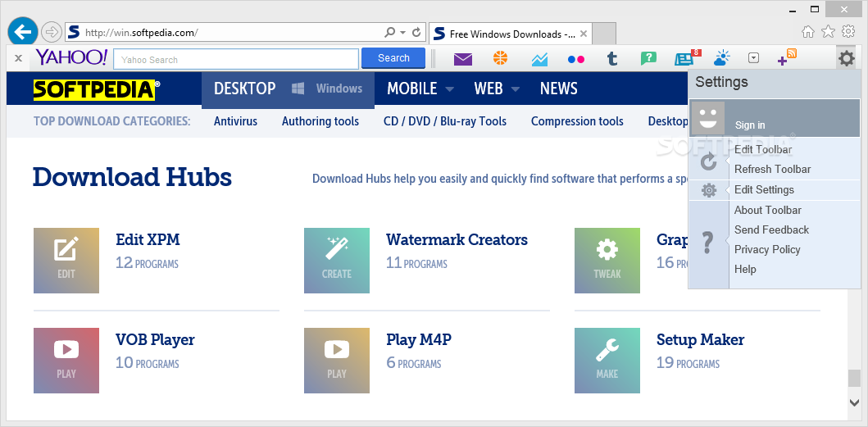
Task: Open browser Tools gear icon
Action: pos(848,32)
